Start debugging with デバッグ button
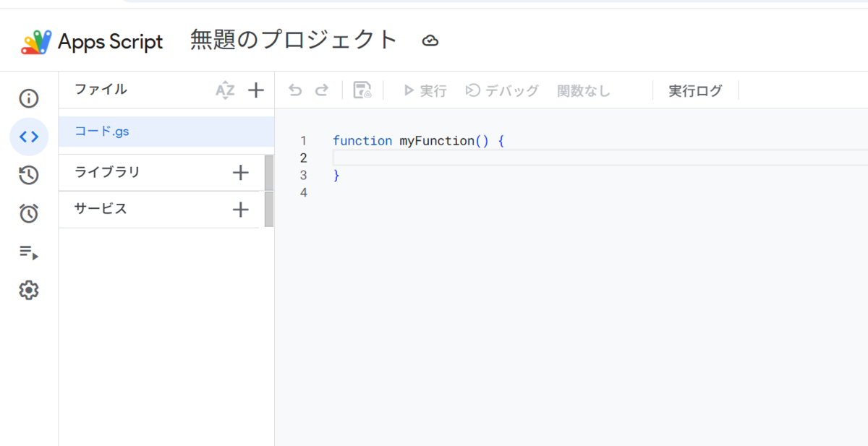Viewport: 868px width, 446px height. (503, 90)
